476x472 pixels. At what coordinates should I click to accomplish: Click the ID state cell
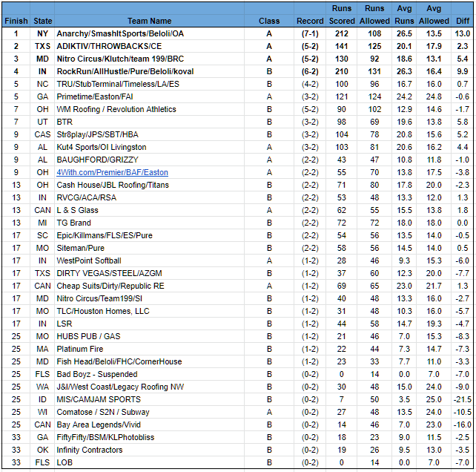(42, 399)
